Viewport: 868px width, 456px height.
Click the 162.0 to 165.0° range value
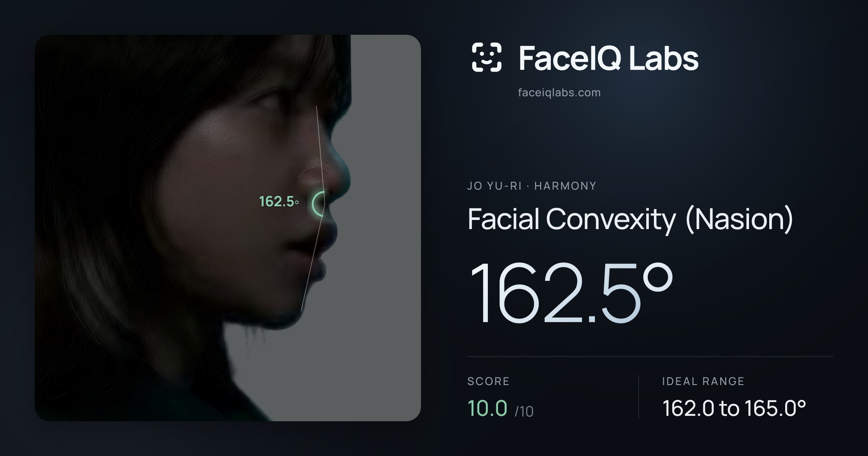pyautogui.click(x=734, y=408)
